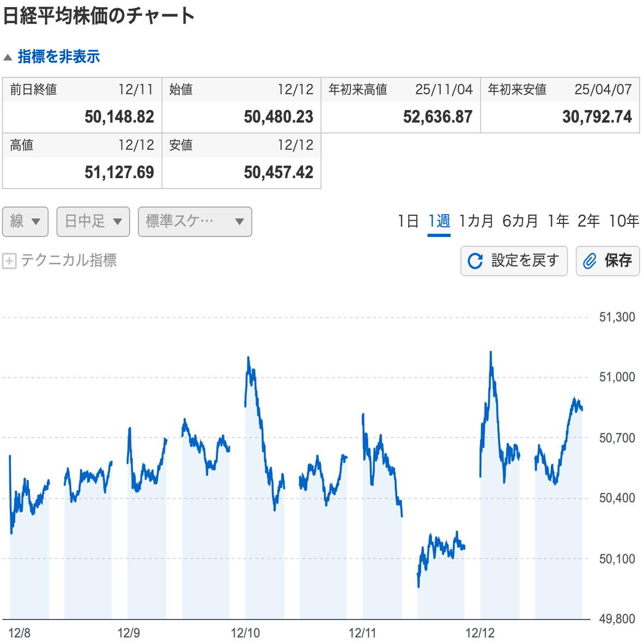Click the 年初来高値 label
Screen dimensions: 644x644
358,89
